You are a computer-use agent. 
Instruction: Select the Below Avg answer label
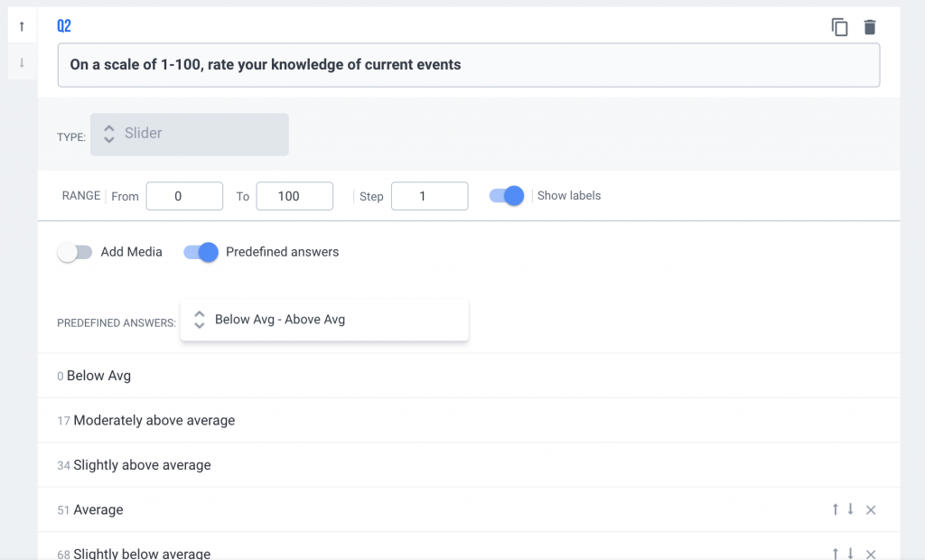click(x=98, y=376)
